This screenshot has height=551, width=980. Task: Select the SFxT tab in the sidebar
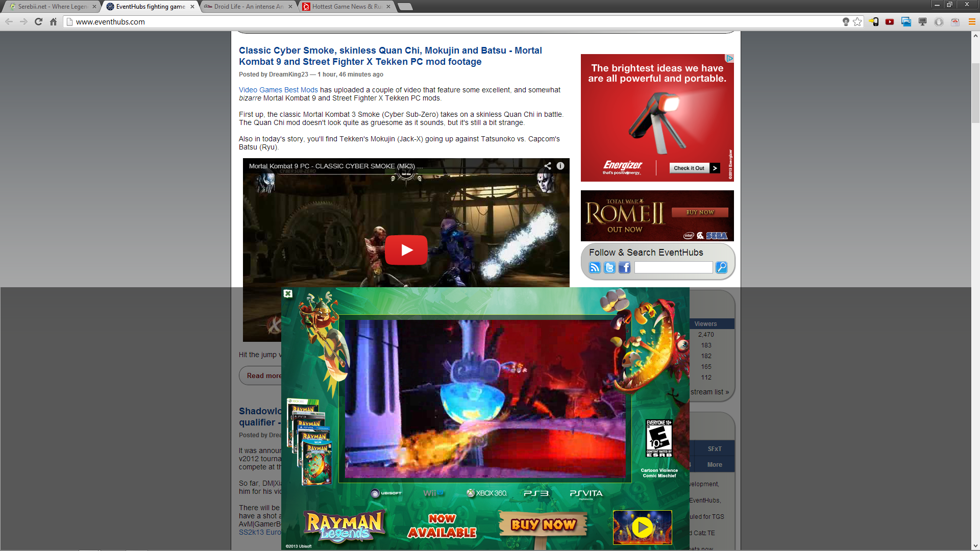click(714, 449)
